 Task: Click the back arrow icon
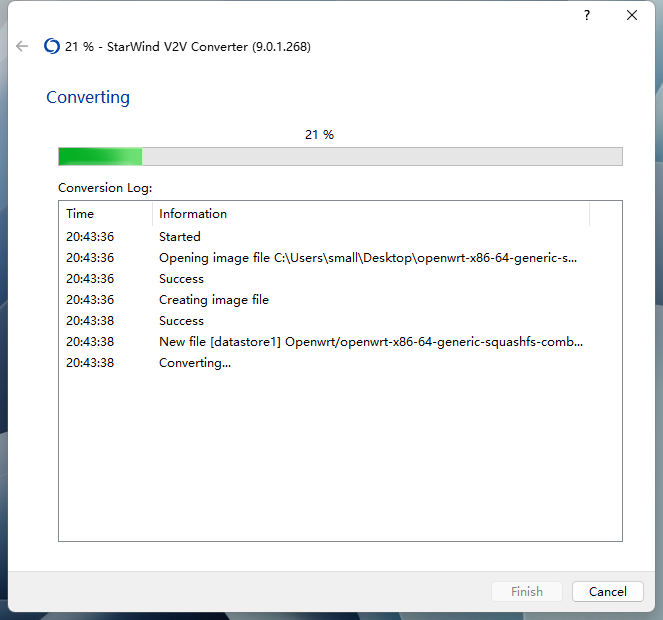(x=22, y=46)
